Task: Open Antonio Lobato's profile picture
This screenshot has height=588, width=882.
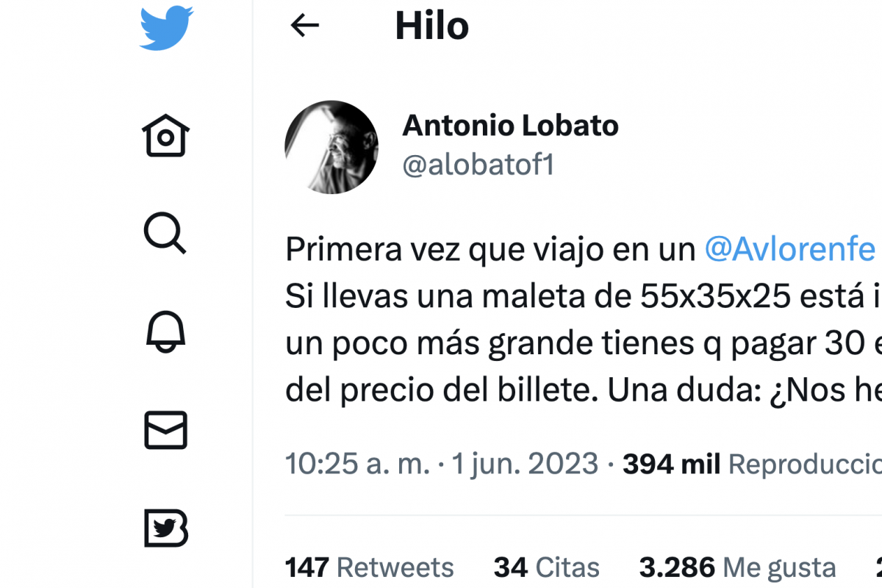Action: (x=331, y=147)
